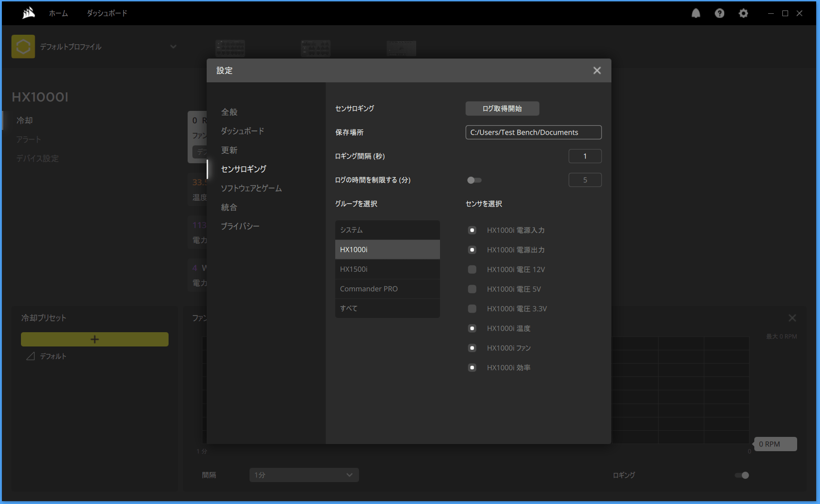This screenshot has height=504, width=820.
Task: Select the first device thumbnail in the top strip
Action: (x=230, y=48)
